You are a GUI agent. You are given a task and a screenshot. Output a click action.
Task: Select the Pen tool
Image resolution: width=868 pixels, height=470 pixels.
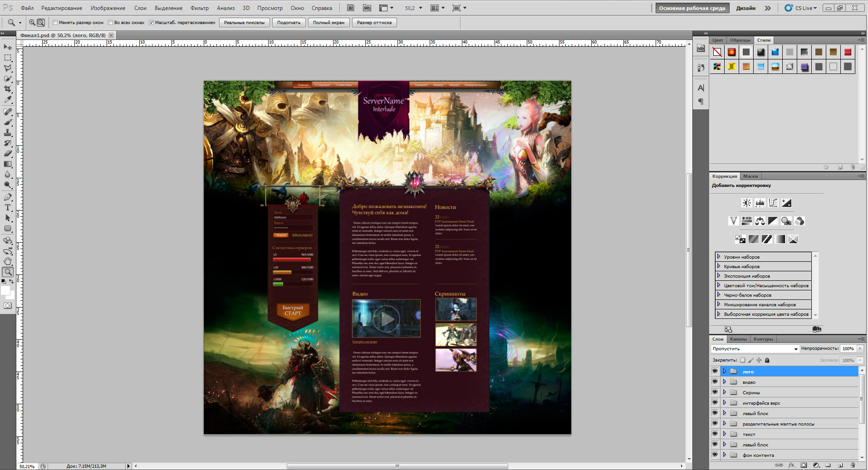(8, 197)
